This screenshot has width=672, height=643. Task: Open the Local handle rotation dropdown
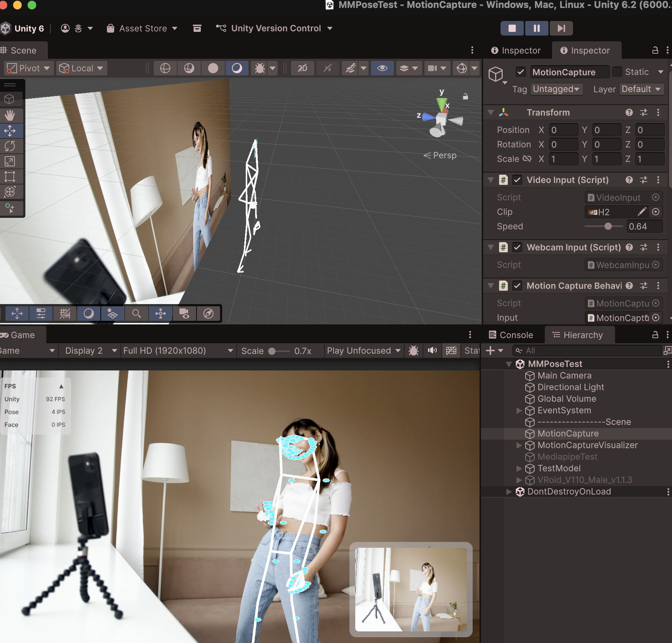point(81,68)
